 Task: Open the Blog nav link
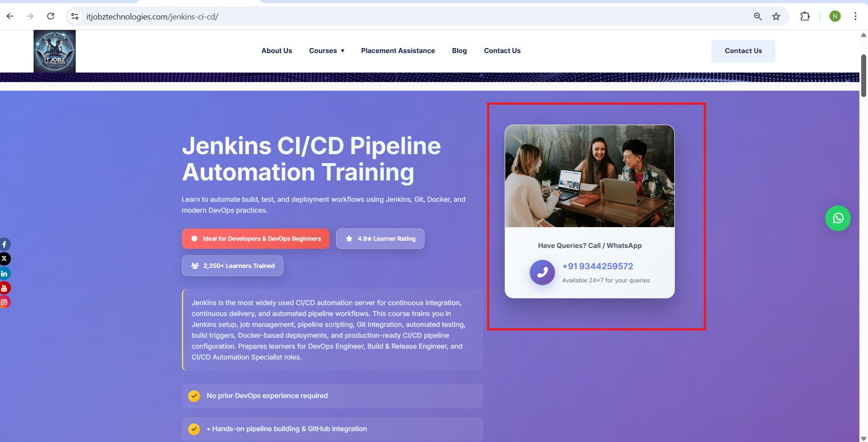(x=459, y=51)
